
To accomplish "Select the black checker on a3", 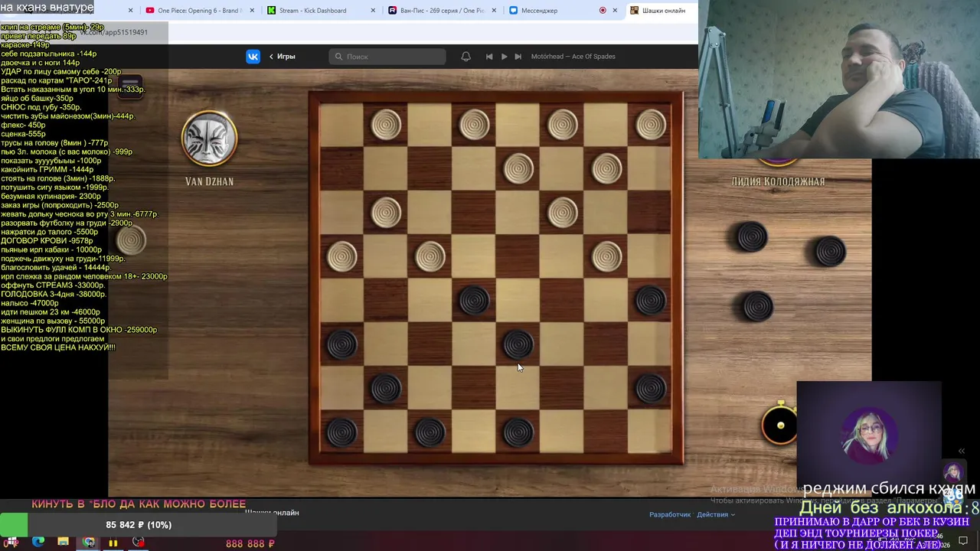I will [341, 344].
